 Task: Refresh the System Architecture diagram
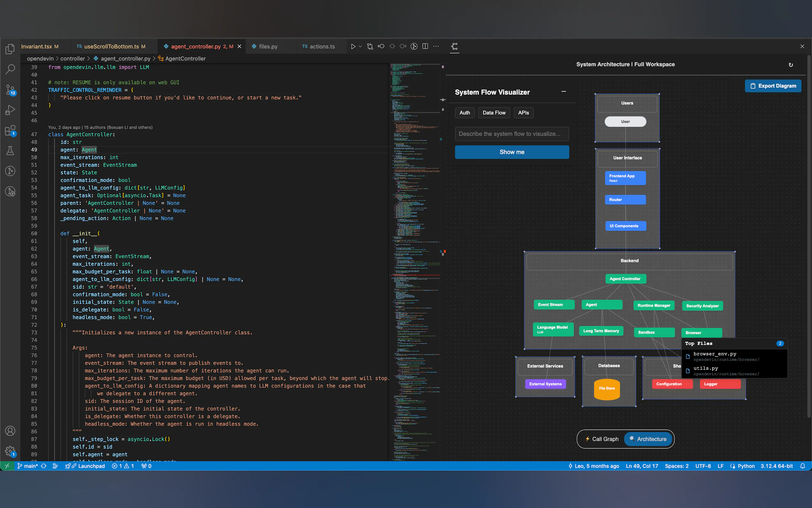click(x=791, y=65)
